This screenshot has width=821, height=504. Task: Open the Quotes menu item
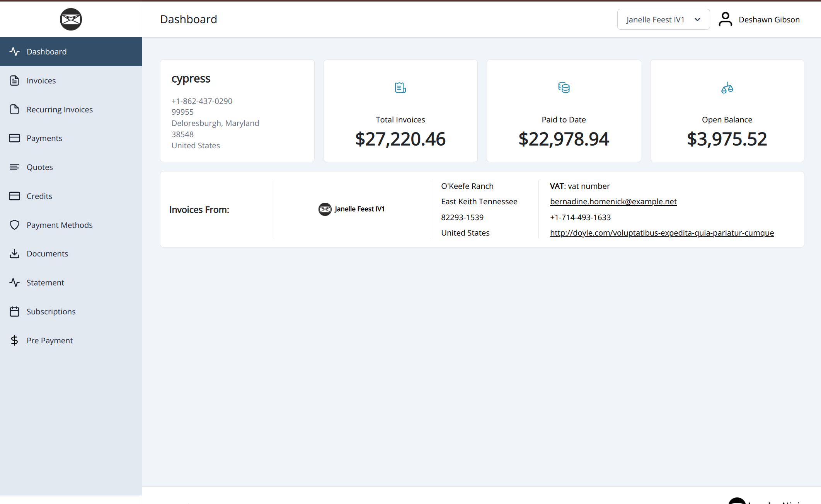[71, 167]
